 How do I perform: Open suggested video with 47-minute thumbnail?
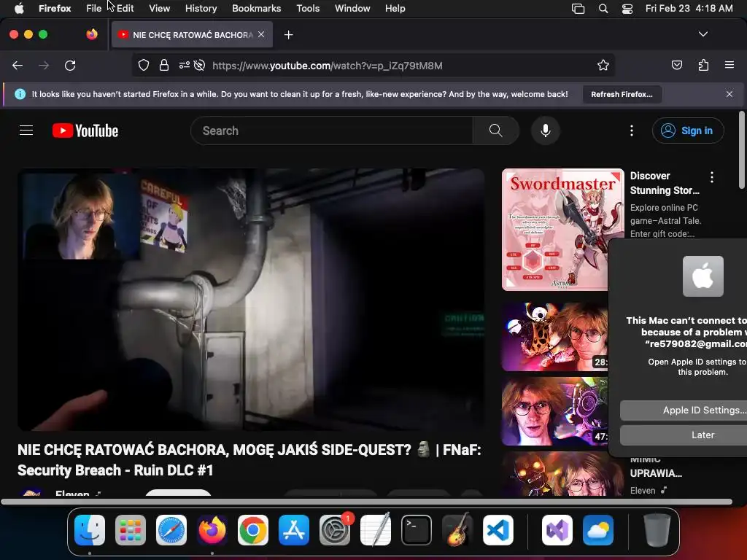(555, 411)
